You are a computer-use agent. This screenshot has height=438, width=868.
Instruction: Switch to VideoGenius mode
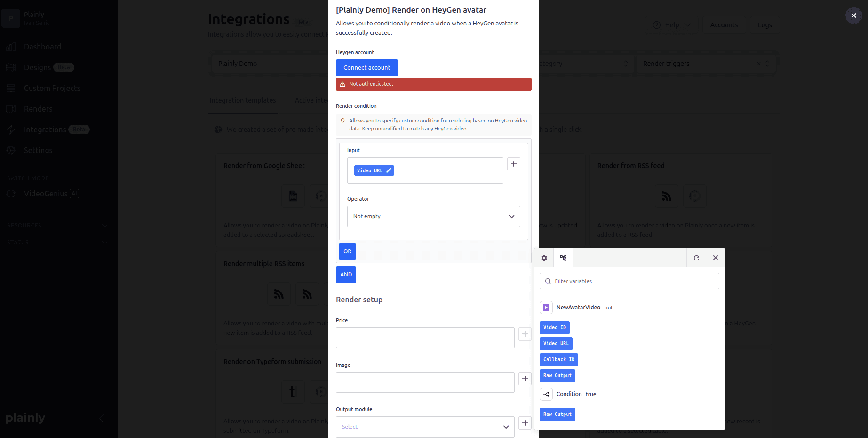pos(46,194)
